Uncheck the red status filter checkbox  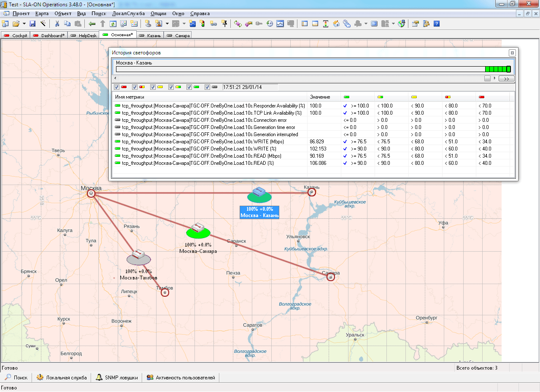click(x=116, y=87)
